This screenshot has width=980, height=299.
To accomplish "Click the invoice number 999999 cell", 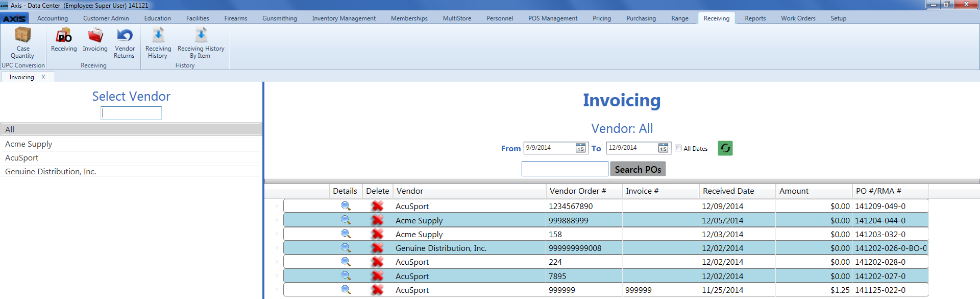I will tap(661, 290).
